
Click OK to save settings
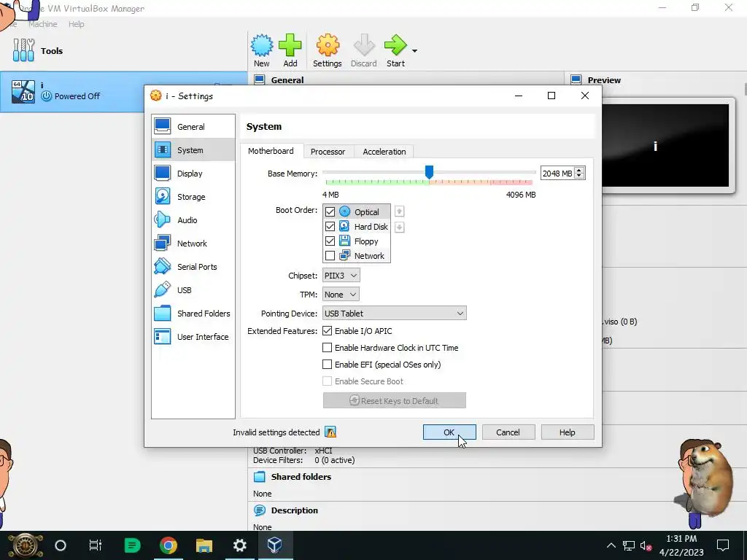click(449, 432)
